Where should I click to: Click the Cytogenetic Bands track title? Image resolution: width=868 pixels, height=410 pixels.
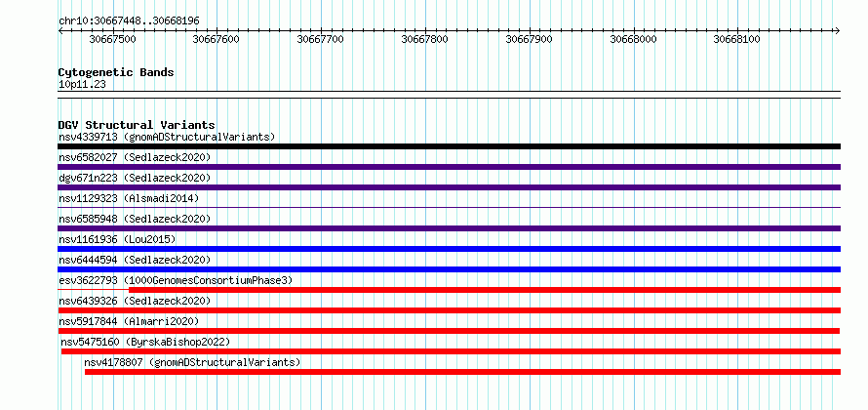click(x=116, y=72)
